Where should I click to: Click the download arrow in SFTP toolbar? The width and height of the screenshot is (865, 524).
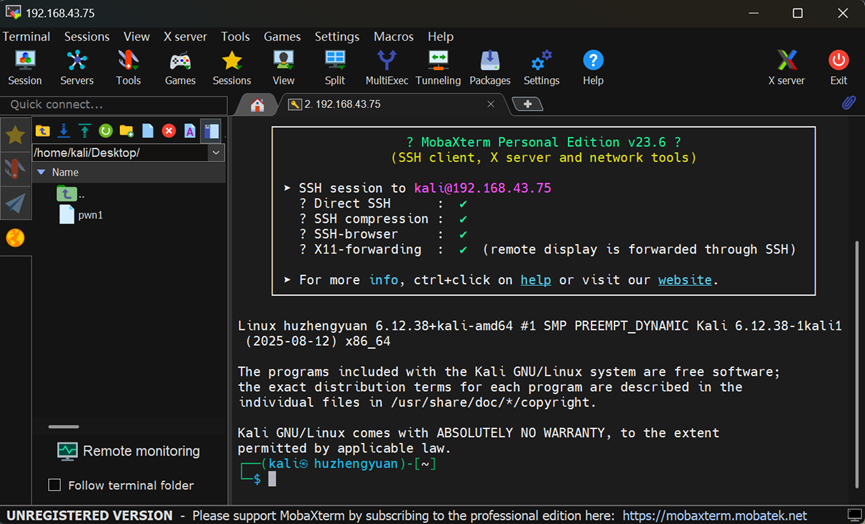coord(63,131)
